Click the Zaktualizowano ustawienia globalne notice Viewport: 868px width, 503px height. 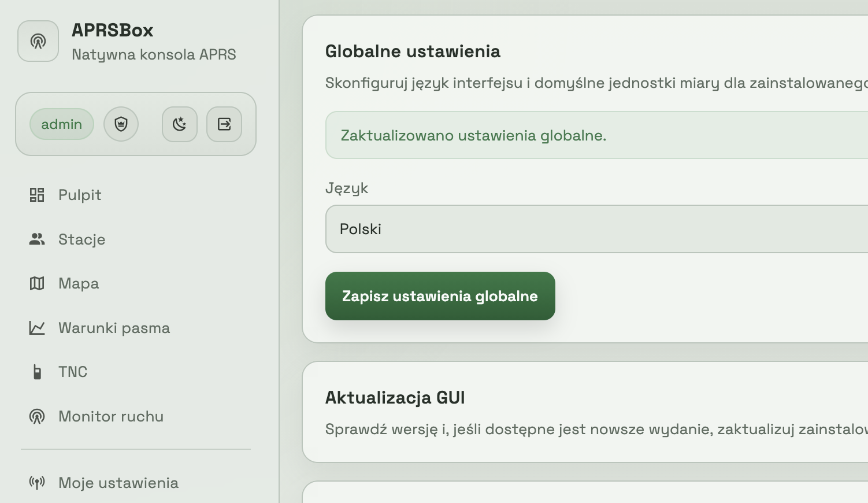[473, 135]
